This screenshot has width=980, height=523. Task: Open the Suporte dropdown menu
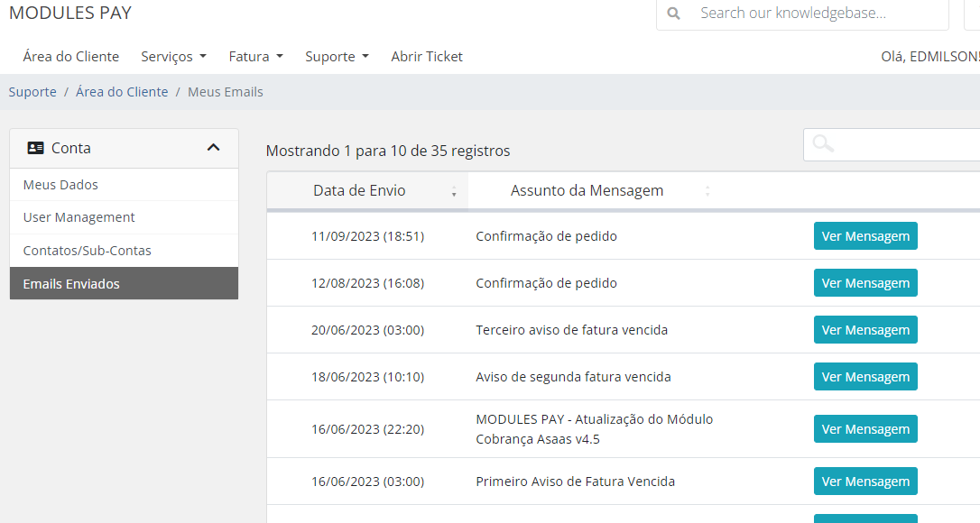[337, 56]
